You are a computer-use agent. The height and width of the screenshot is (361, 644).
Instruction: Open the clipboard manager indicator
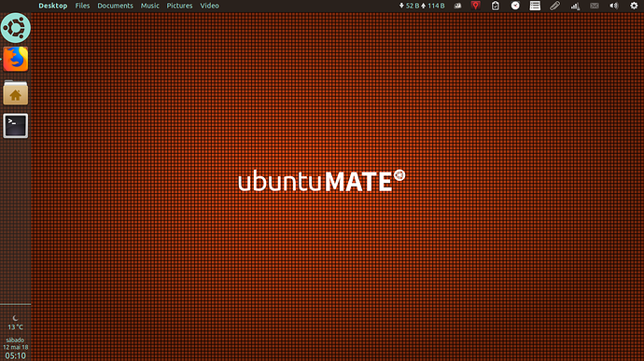pos(496,6)
